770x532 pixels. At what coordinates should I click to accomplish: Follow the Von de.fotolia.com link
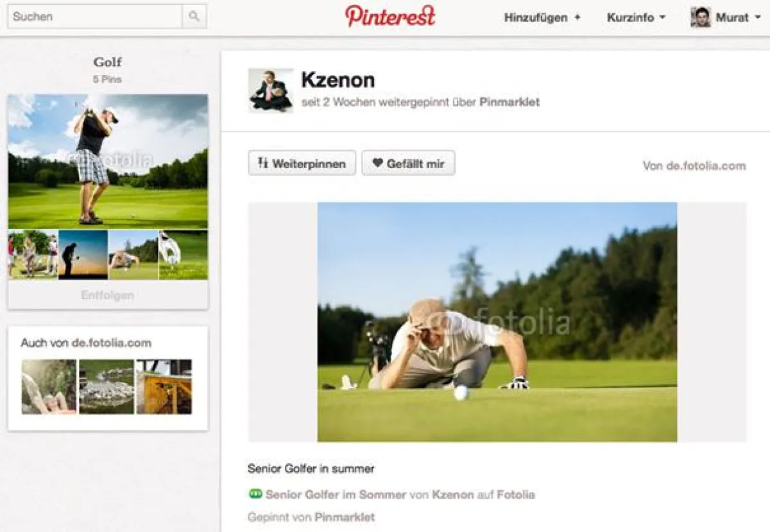point(694,166)
